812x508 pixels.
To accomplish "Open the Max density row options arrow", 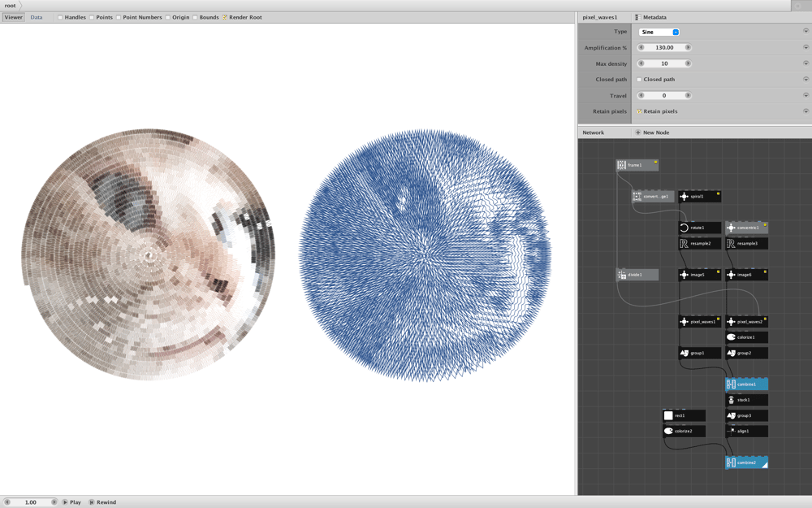I will (806, 63).
